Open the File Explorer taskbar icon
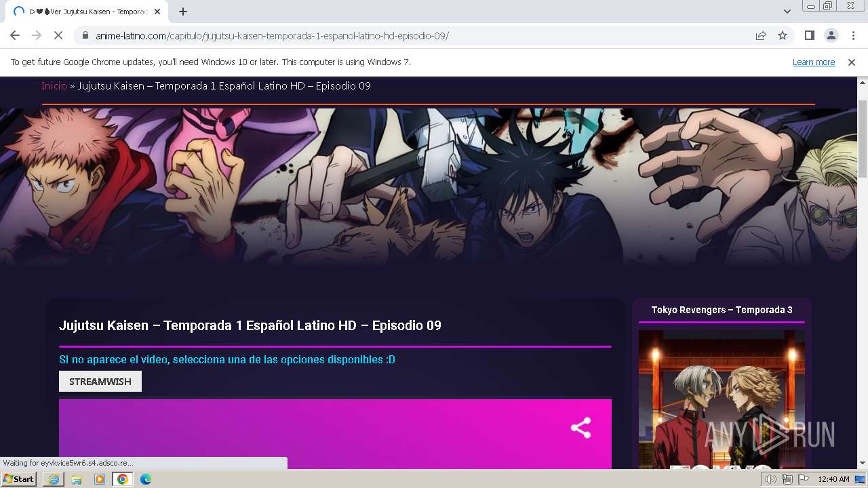 tap(77, 479)
